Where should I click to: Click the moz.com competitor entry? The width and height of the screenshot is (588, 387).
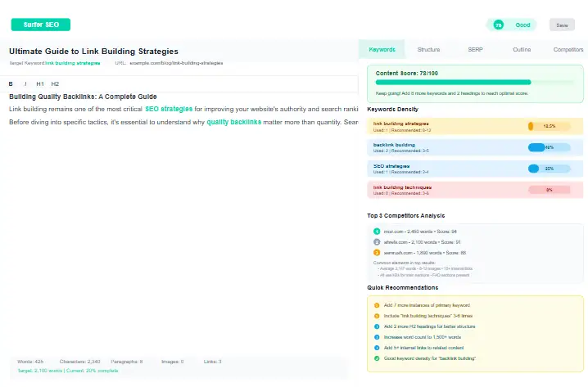pyautogui.click(x=420, y=232)
